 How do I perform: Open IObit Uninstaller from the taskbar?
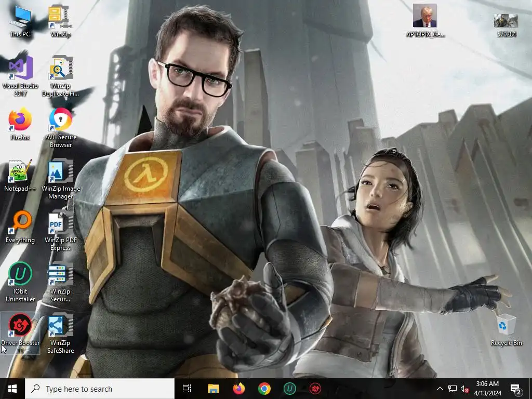(x=290, y=389)
